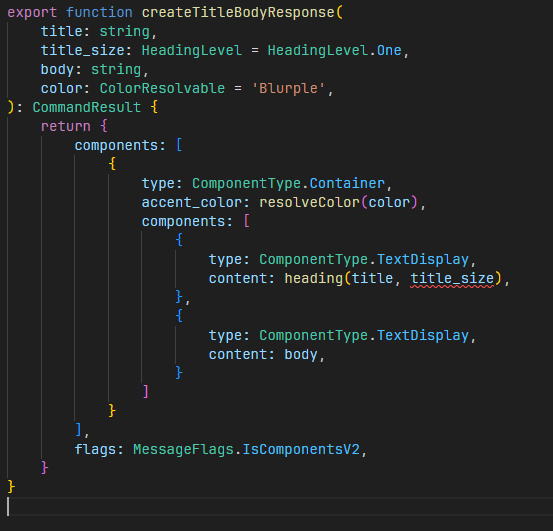Click the red-underlined 'title_size' argument
This screenshot has height=531, width=553.
pyautogui.click(x=452, y=279)
